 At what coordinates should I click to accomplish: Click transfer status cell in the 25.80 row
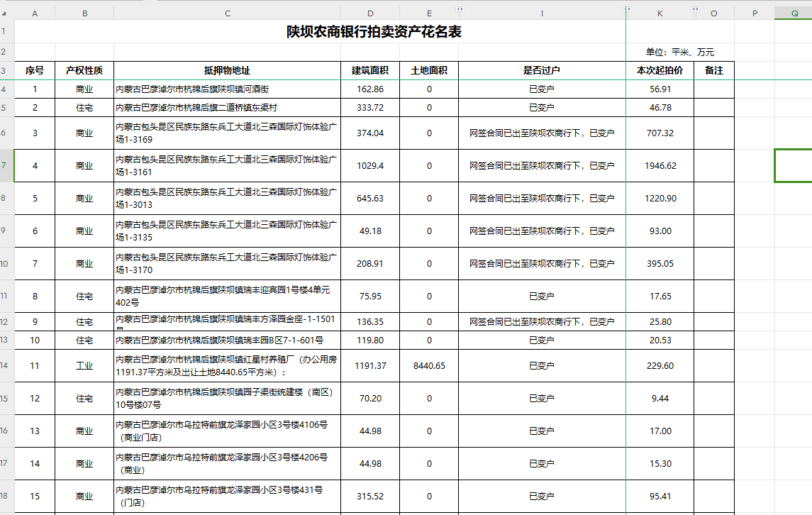(543, 321)
